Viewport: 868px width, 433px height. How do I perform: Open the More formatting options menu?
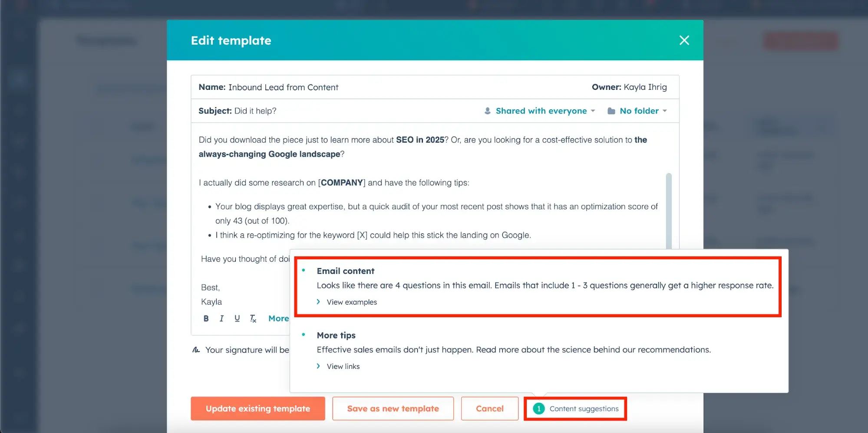tap(278, 318)
